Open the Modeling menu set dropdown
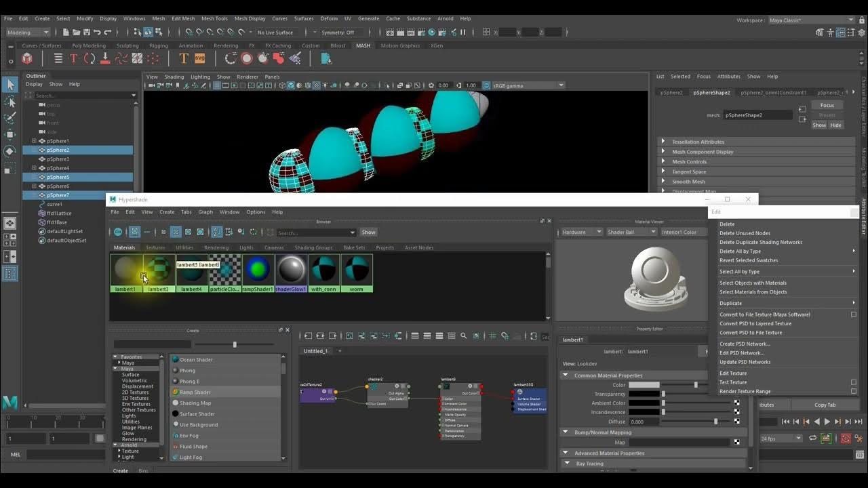Image resolution: width=868 pixels, height=488 pixels. coord(28,32)
